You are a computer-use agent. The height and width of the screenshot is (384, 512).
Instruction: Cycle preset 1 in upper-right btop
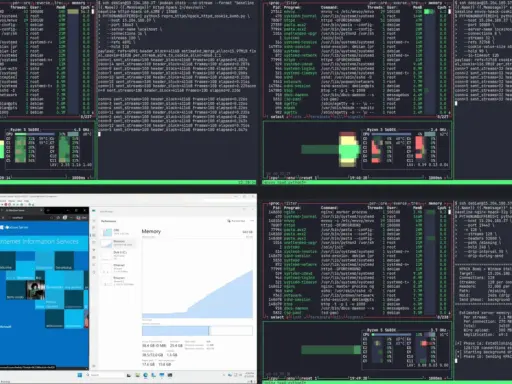pos(309,178)
